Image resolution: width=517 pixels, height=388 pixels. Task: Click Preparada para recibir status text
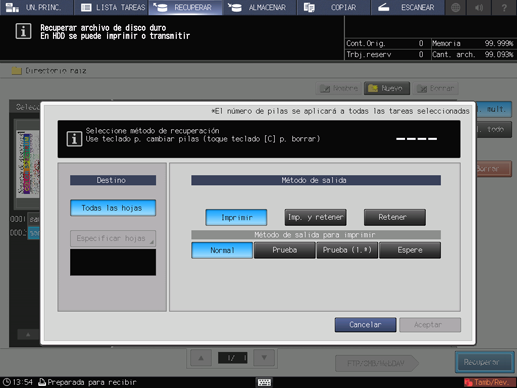click(x=92, y=382)
